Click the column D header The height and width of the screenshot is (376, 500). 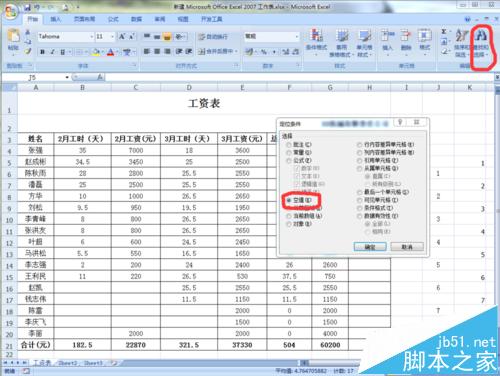(x=189, y=88)
